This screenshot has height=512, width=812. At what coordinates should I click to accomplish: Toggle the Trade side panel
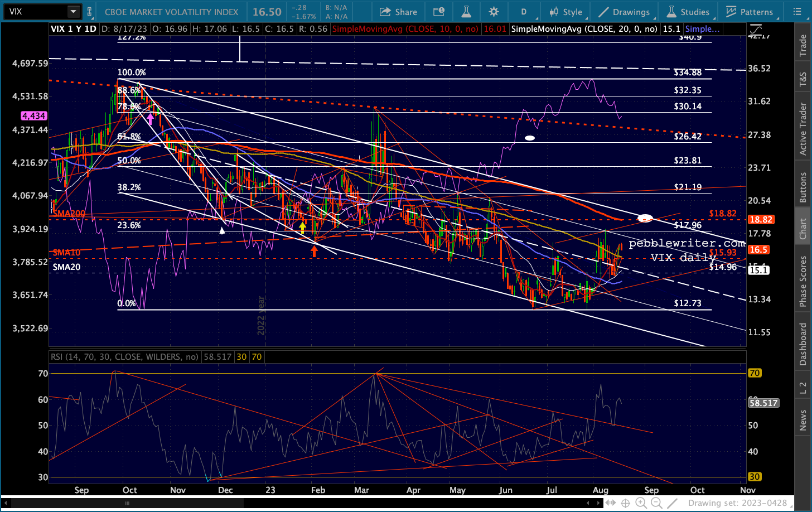pyautogui.click(x=803, y=46)
